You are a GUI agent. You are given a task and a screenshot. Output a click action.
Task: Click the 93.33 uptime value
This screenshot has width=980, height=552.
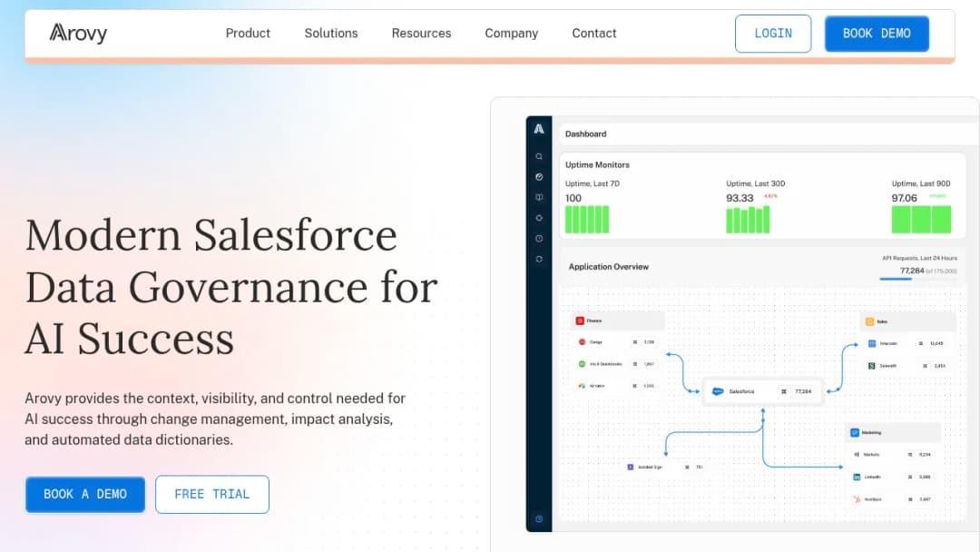740,198
